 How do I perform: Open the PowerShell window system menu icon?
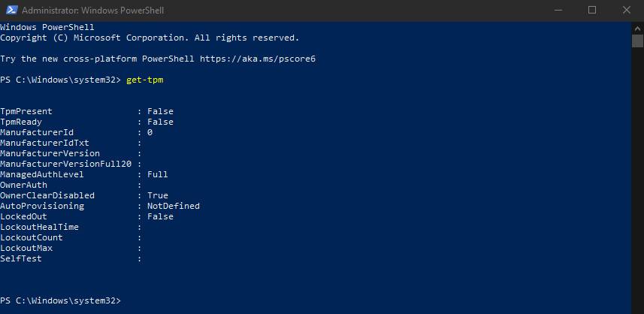[11, 11]
